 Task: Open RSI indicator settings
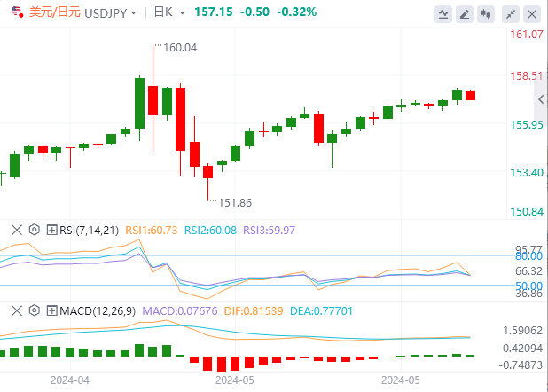pyautogui.click(x=35, y=230)
